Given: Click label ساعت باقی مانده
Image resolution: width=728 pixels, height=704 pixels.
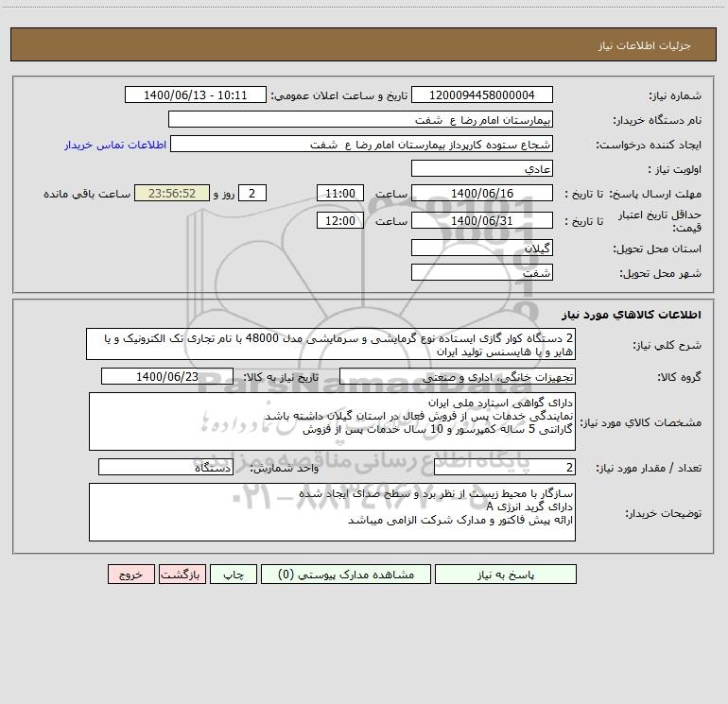Looking at the screenshot, I should click(x=87, y=194).
